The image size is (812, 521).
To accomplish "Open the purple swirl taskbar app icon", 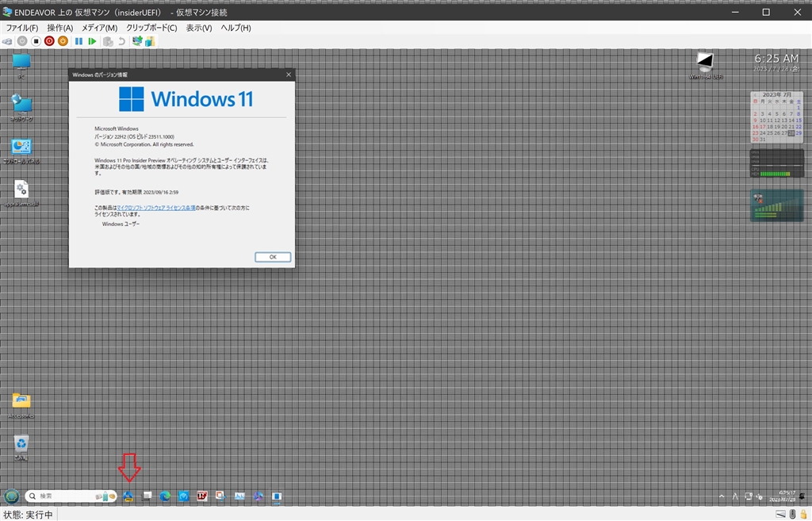I will coord(259,496).
